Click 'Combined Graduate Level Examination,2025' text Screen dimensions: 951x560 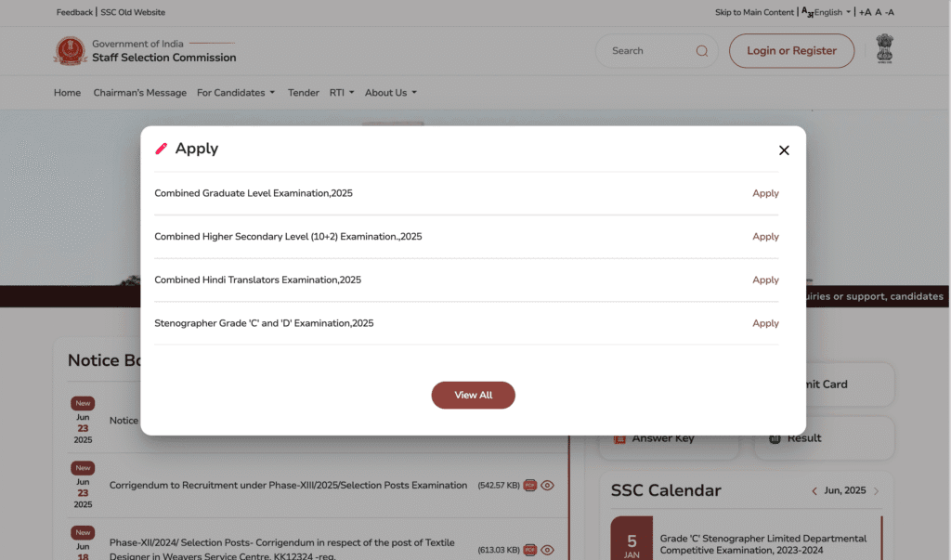click(x=254, y=193)
